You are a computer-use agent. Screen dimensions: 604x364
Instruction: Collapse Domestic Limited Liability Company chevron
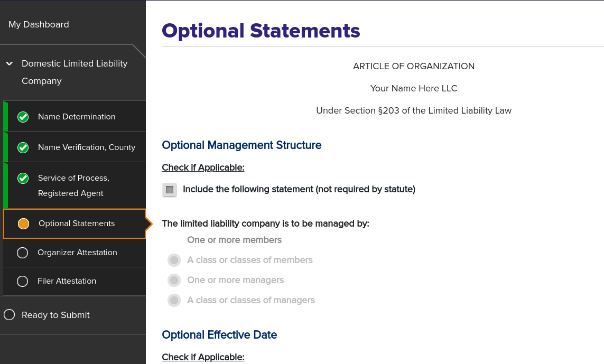pyautogui.click(x=9, y=63)
